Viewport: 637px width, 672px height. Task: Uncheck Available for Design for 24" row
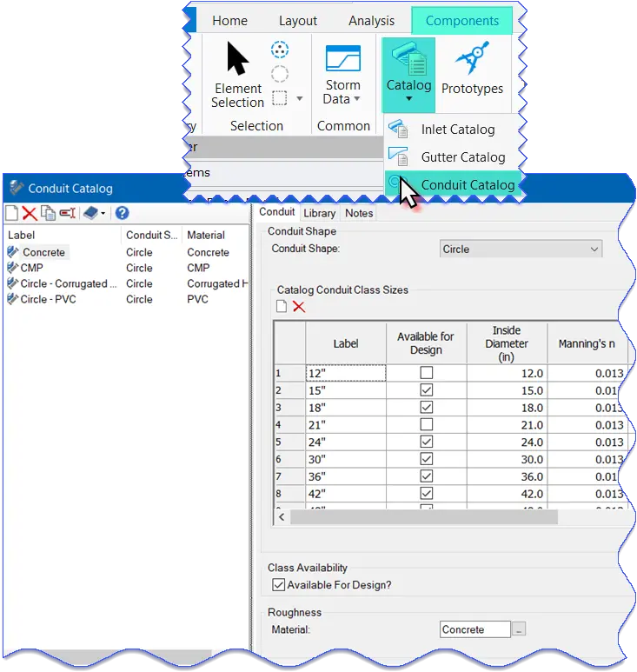(x=426, y=442)
